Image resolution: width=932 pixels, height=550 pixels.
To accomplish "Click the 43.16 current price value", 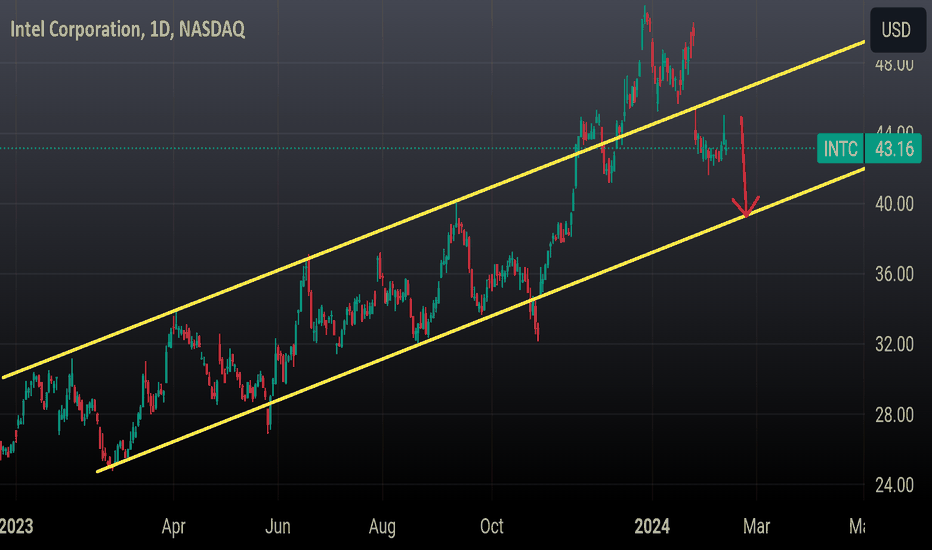I will (x=893, y=149).
